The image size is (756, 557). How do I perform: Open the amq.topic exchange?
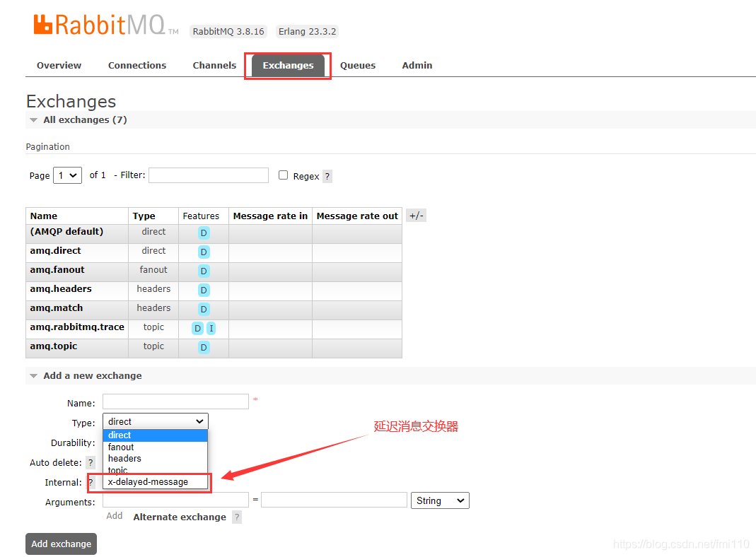pyautogui.click(x=54, y=346)
